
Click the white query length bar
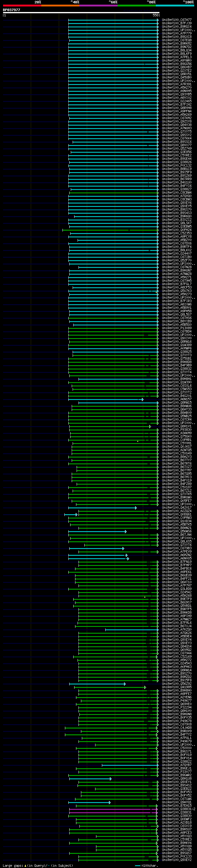pyautogui.click(x=81, y=12)
